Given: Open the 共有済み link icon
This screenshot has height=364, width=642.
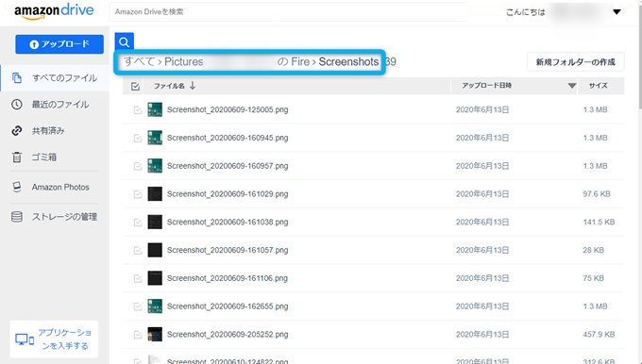Looking at the screenshot, I should coord(17,131).
